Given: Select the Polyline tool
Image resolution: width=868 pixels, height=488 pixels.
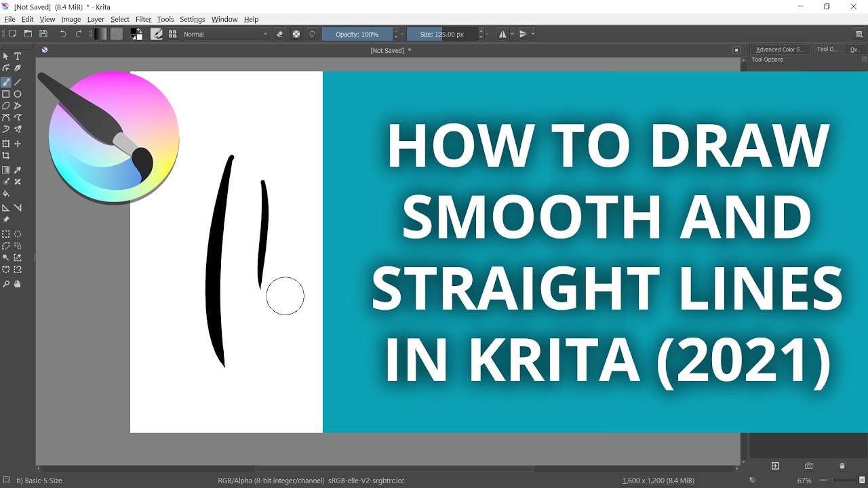Looking at the screenshot, I should (18, 106).
